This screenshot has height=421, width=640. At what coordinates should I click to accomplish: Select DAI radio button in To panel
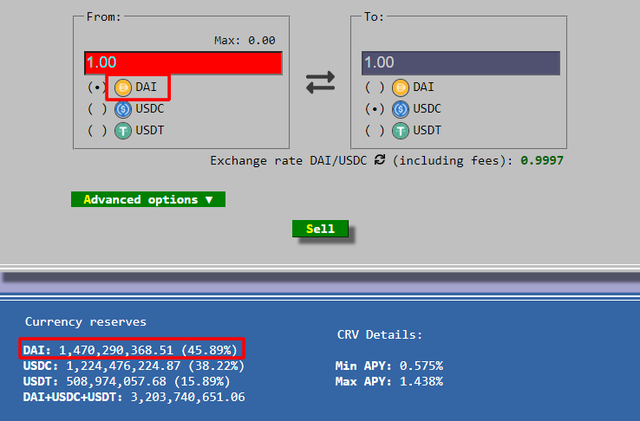[x=375, y=87]
